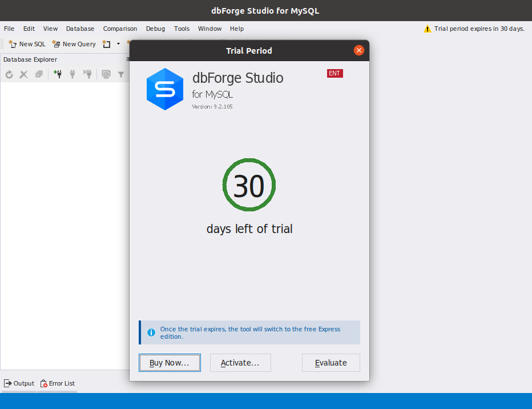
Task: Open the Database menu
Action: [80, 29]
